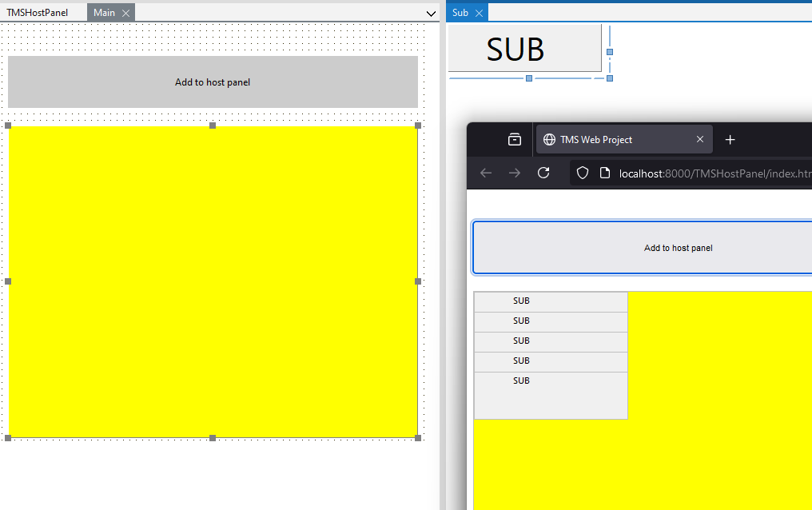
Task: Click the Add to host panel button in Main designer
Action: (x=213, y=82)
